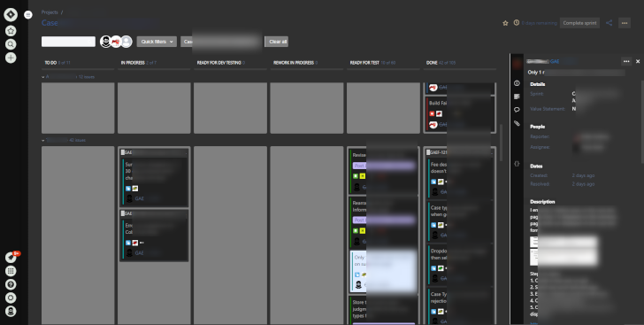The width and height of the screenshot is (644, 325).
Task: Click the purple Post epic label on Rearra card
Action: point(384,221)
